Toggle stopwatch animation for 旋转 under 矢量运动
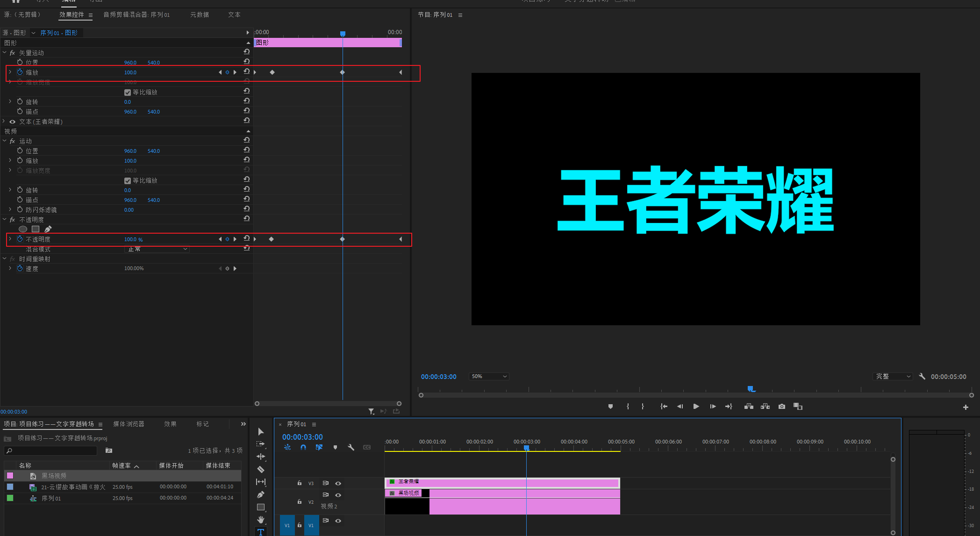This screenshot has width=980, height=536. [20, 101]
